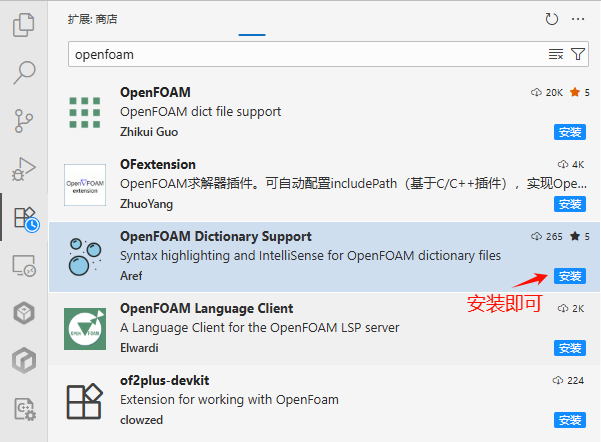Open the Source Control view

24,121
